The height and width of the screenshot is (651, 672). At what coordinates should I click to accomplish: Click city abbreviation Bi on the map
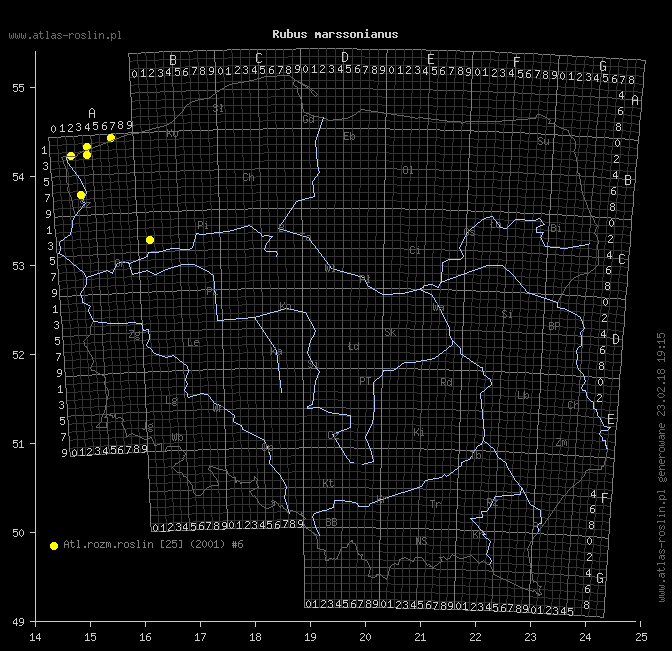555,228
